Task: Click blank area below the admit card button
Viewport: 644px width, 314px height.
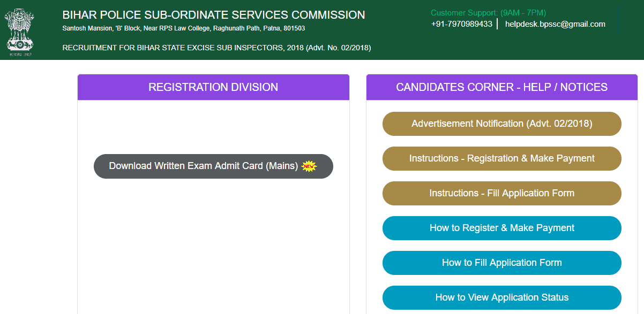Action: [213, 241]
